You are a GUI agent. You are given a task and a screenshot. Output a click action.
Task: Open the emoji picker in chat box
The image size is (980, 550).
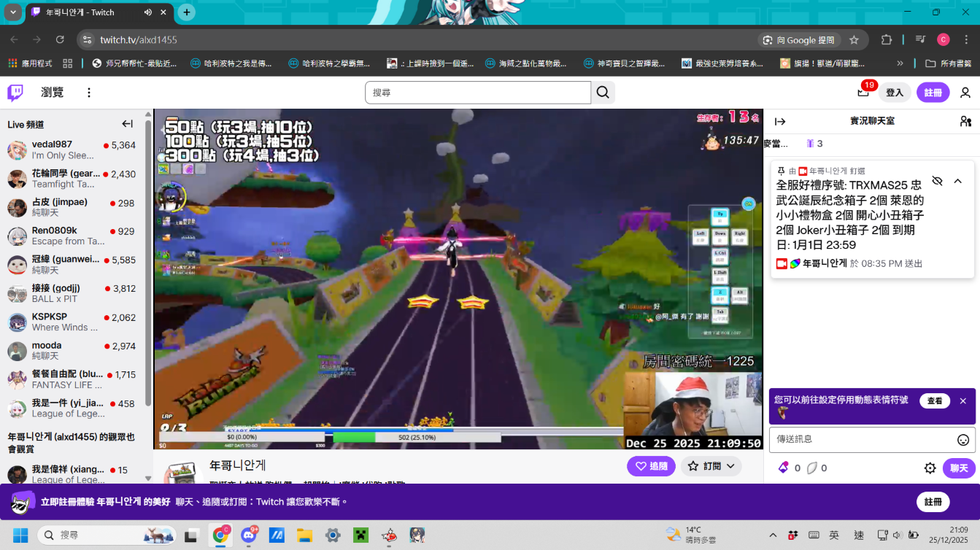[x=962, y=440]
